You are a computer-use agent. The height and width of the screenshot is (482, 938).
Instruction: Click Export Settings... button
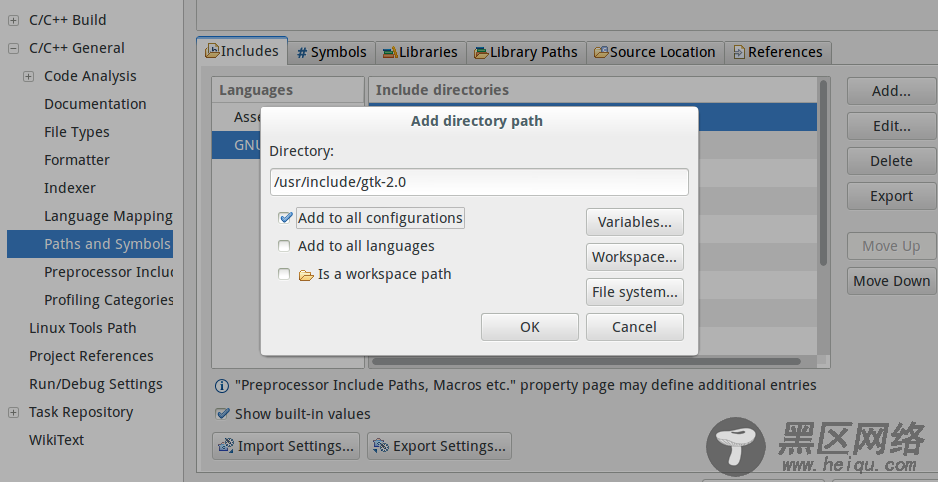[x=439, y=446]
